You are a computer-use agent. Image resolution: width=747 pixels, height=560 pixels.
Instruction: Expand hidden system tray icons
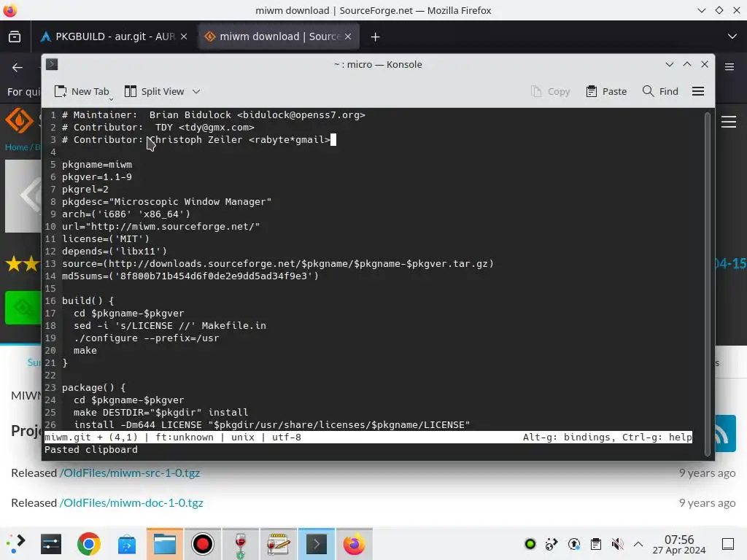(x=638, y=544)
